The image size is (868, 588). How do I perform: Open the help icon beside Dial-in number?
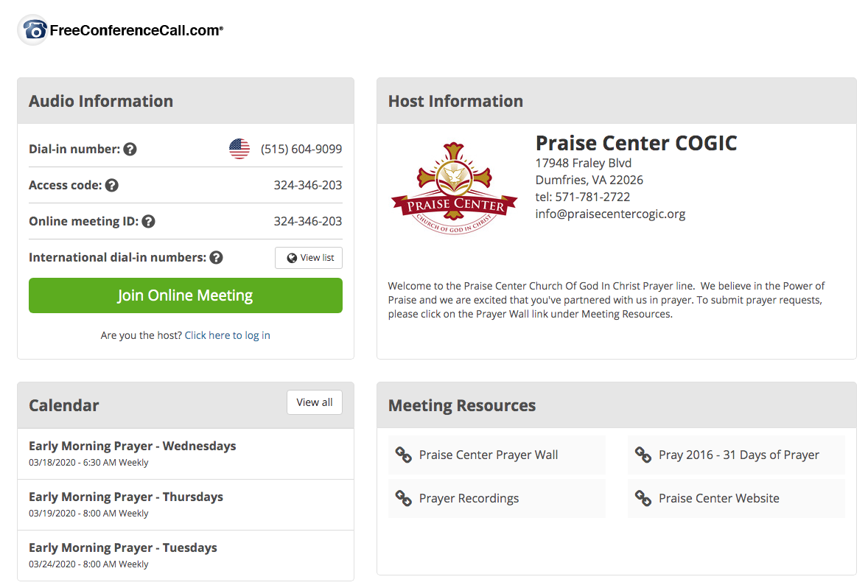click(x=130, y=150)
